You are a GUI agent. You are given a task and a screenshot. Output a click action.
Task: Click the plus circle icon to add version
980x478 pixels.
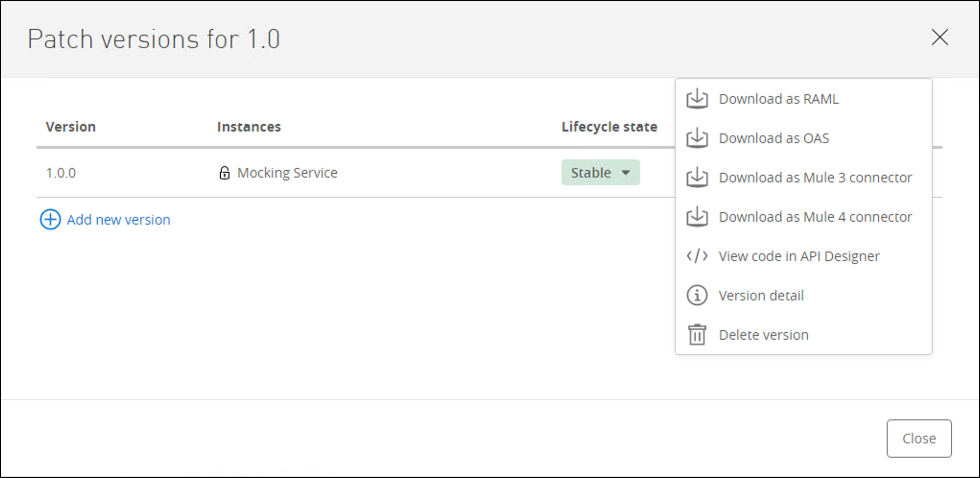coord(50,220)
